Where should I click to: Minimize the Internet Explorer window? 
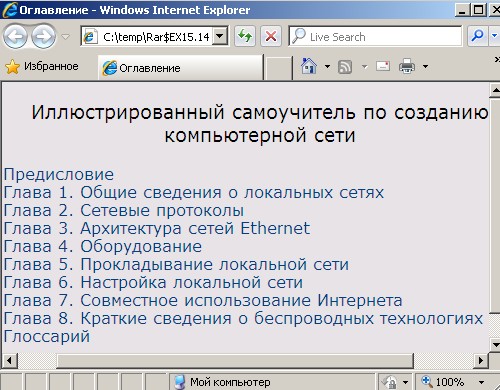[x=462, y=9]
